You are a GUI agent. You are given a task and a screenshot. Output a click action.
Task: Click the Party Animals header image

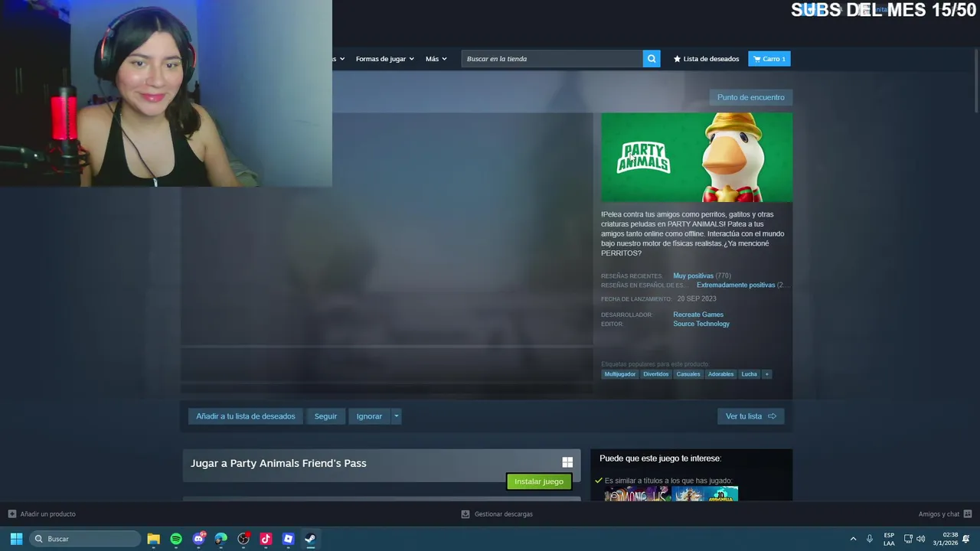[x=697, y=158]
